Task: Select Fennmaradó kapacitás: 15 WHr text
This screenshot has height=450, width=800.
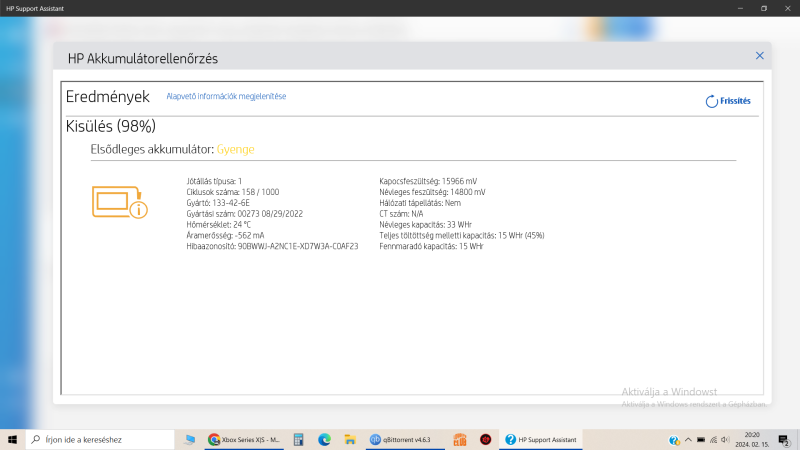Action: coord(431,246)
